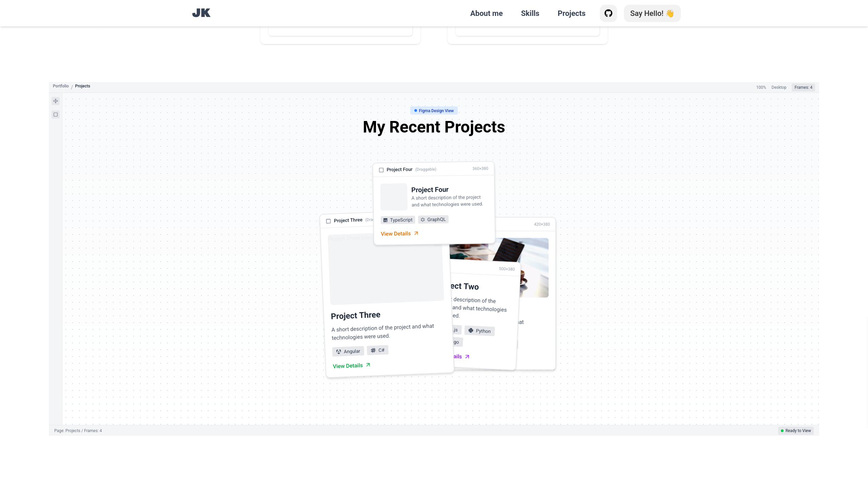The image size is (868, 488).
Task: Click the Portfolio breadcrumb
Action: [x=61, y=86]
